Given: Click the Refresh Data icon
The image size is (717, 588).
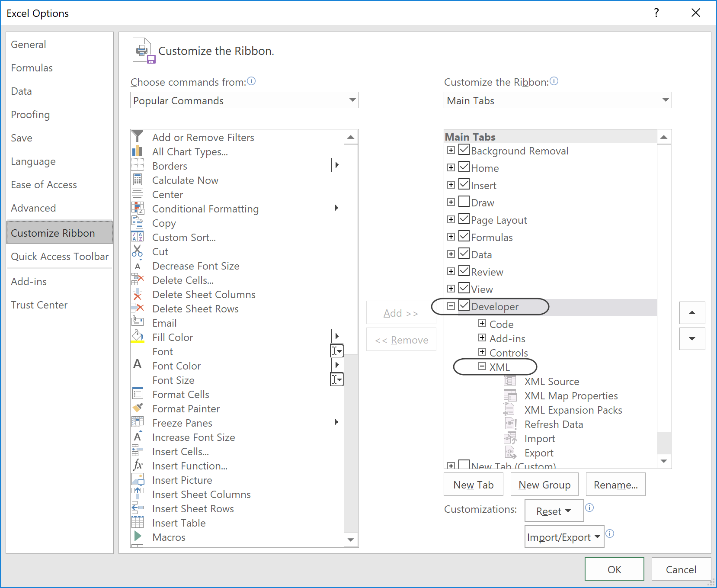Looking at the screenshot, I should [x=510, y=424].
